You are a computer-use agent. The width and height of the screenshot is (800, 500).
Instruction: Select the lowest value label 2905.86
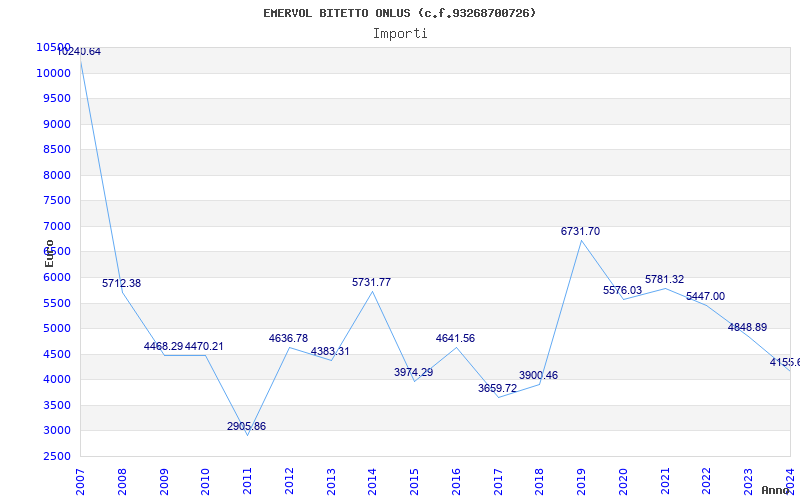pos(246,427)
